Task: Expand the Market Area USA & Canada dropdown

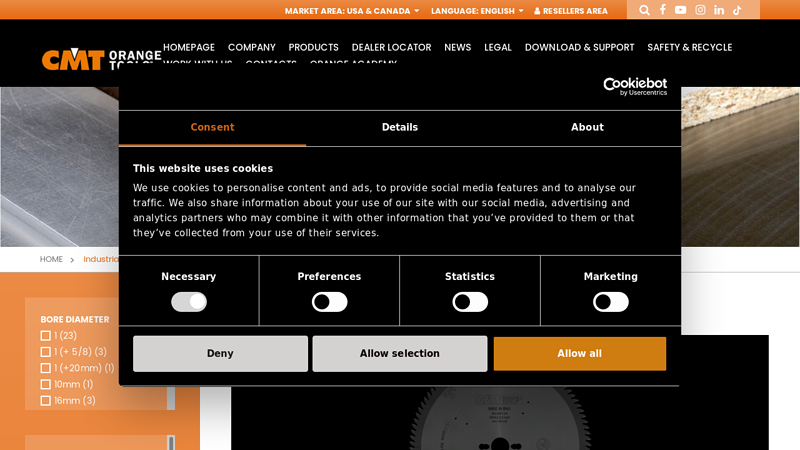Action: [352, 11]
